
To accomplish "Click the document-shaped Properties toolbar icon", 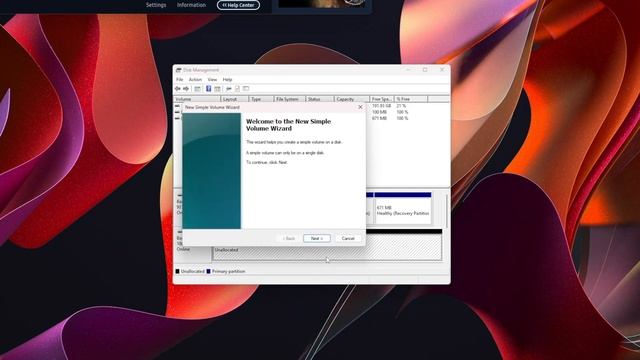I will (x=237, y=89).
